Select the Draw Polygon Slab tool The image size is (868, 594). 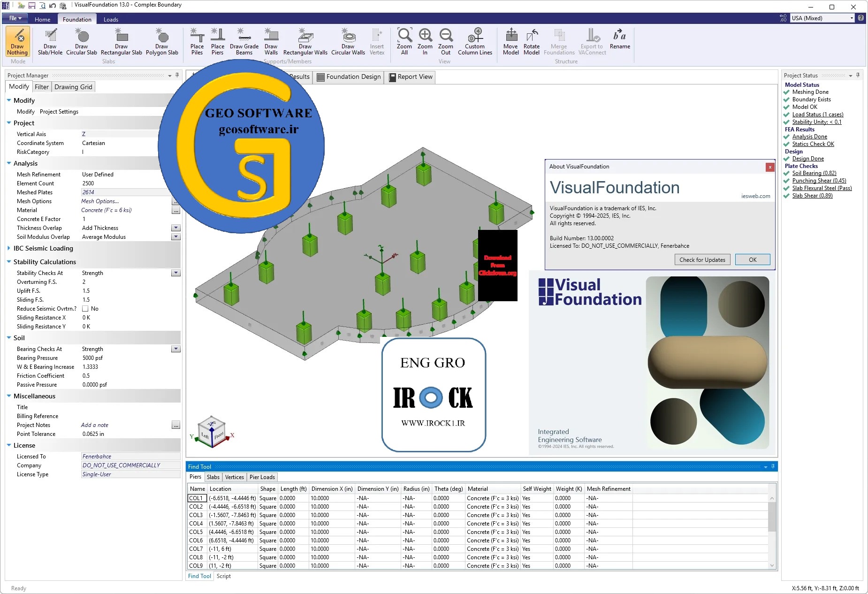(162, 42)
